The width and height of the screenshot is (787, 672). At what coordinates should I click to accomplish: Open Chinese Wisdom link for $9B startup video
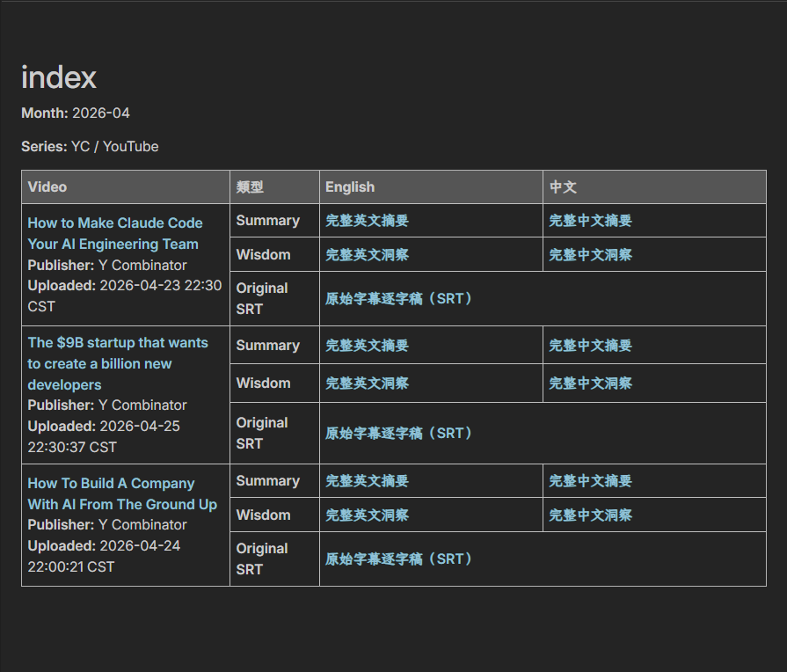[590, 383]
